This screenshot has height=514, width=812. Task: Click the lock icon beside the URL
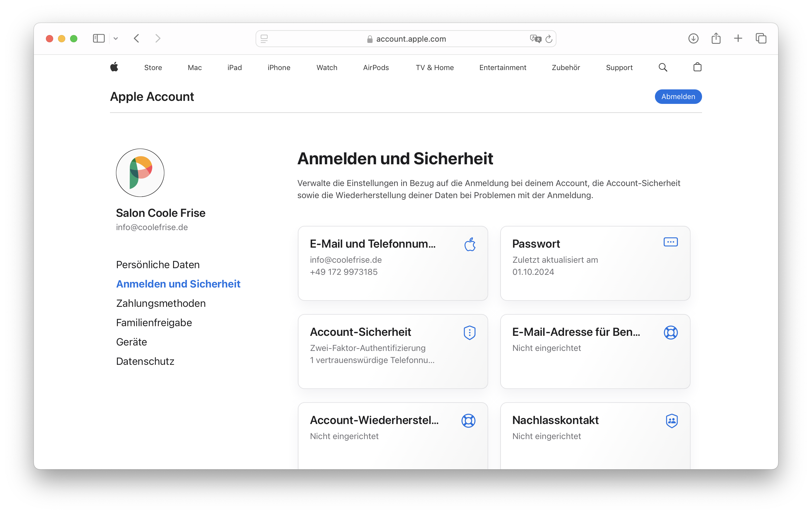point(369,39)
